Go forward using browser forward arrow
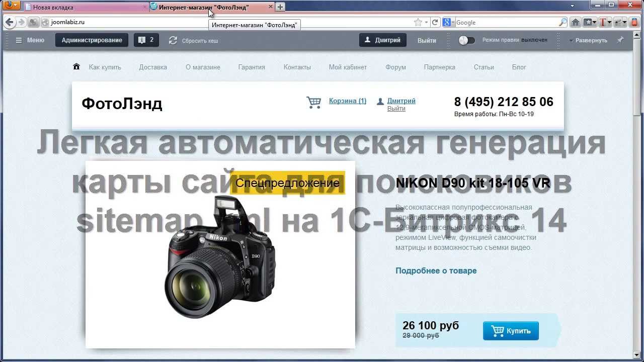The image size is (644, 362). pos(21,22)
